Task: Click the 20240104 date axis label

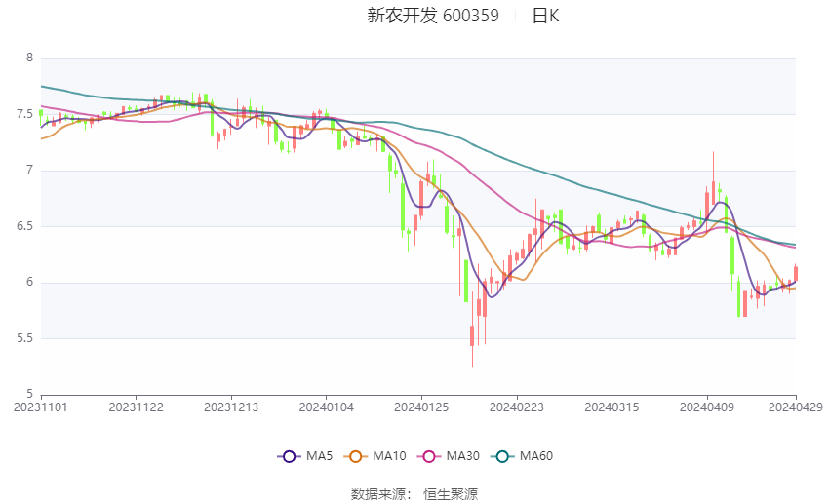Action: (x=326, y=407)
